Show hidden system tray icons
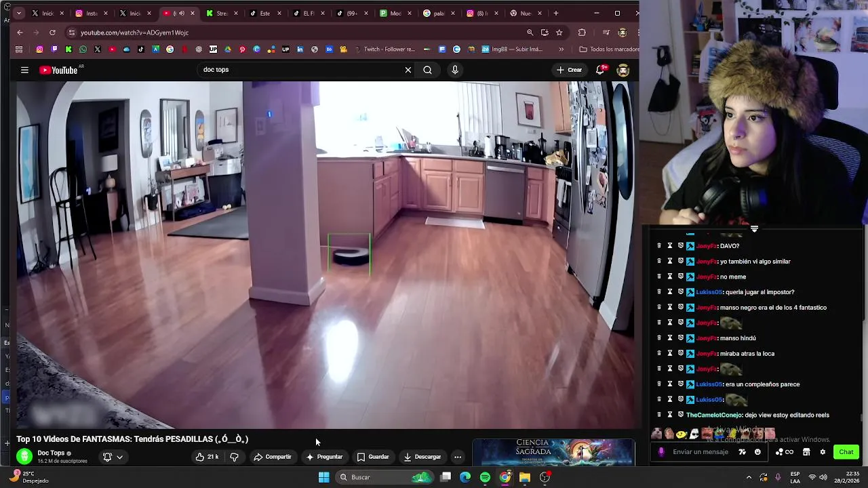This screenshot has height=488, width=868. tap(749, 477)
